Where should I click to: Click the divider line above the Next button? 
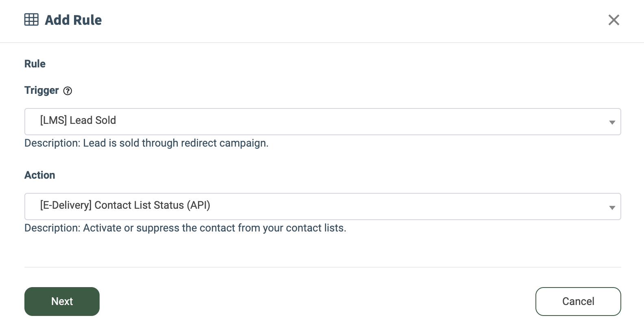coord(322,267)
